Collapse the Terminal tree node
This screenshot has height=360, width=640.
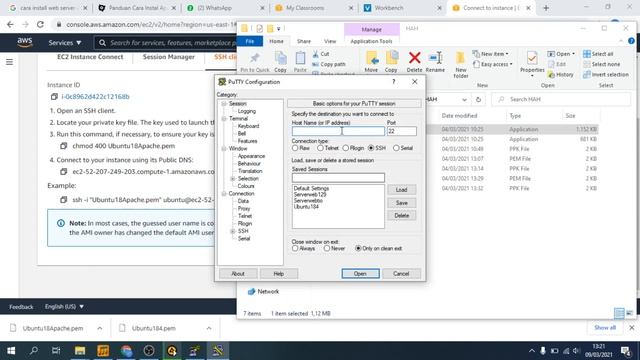(224, 119)
